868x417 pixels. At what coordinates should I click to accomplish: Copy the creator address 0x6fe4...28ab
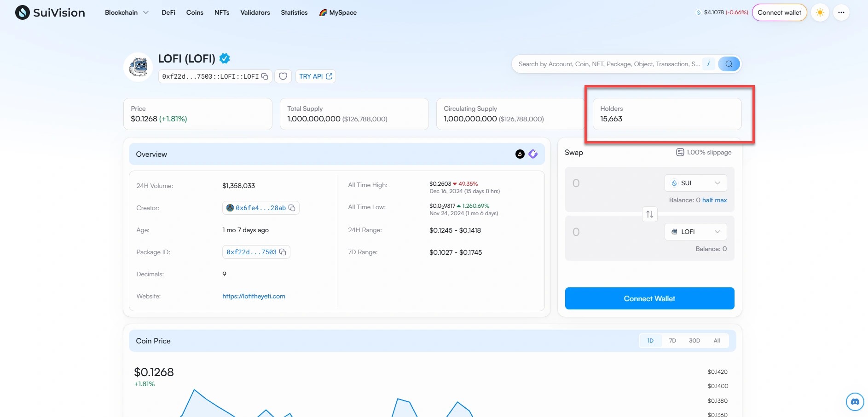pos(292,208)
